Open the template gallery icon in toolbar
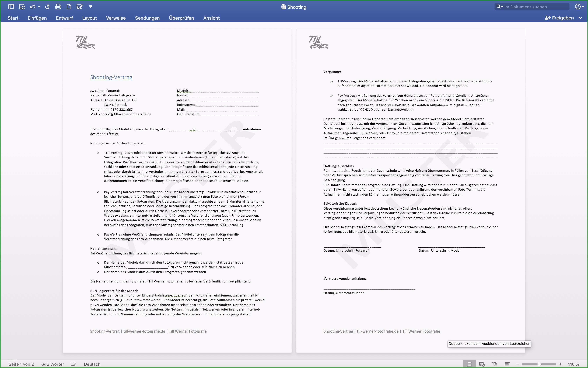588x368 pixels. tap(11, 7)
